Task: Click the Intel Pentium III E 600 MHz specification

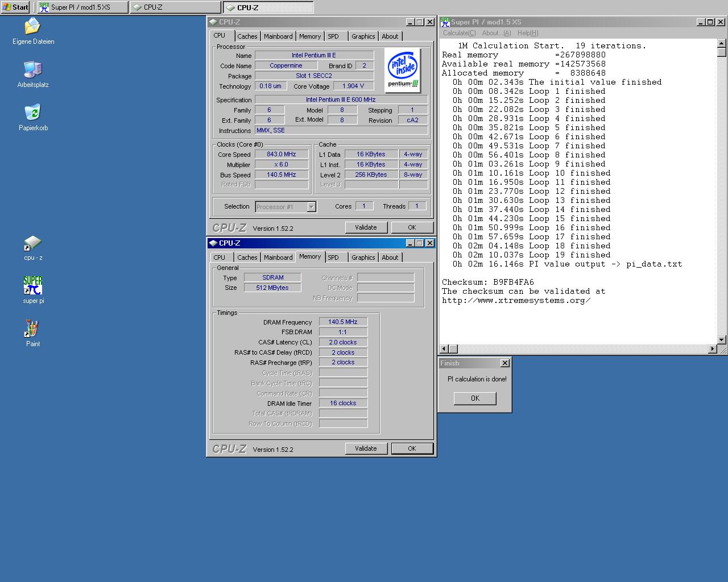Action: click(x=341, y=99)
